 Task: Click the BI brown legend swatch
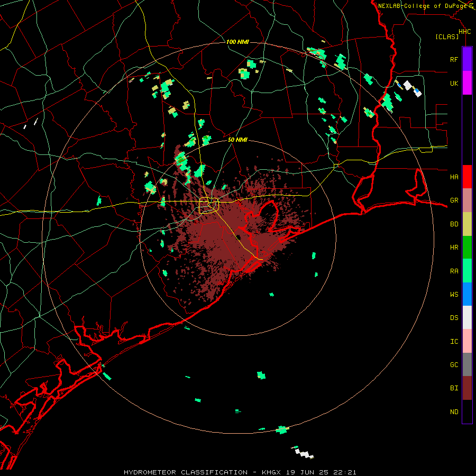(467, 388)
